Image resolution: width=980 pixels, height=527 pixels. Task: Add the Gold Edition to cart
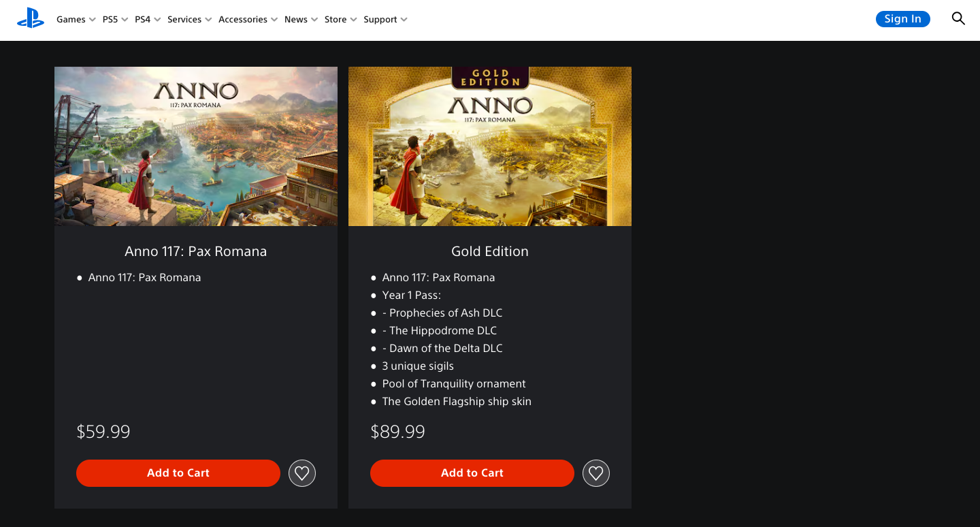pos(472,473)
